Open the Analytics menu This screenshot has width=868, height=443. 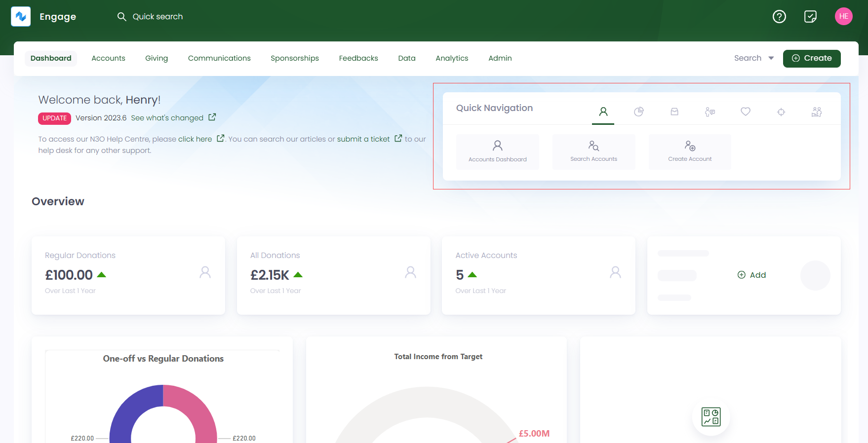point(452,58)
